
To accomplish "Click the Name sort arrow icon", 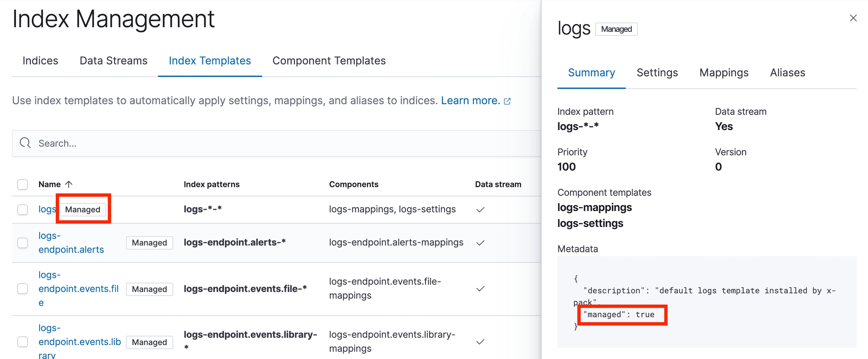I will pyautogui.click(x=69, y=184).
